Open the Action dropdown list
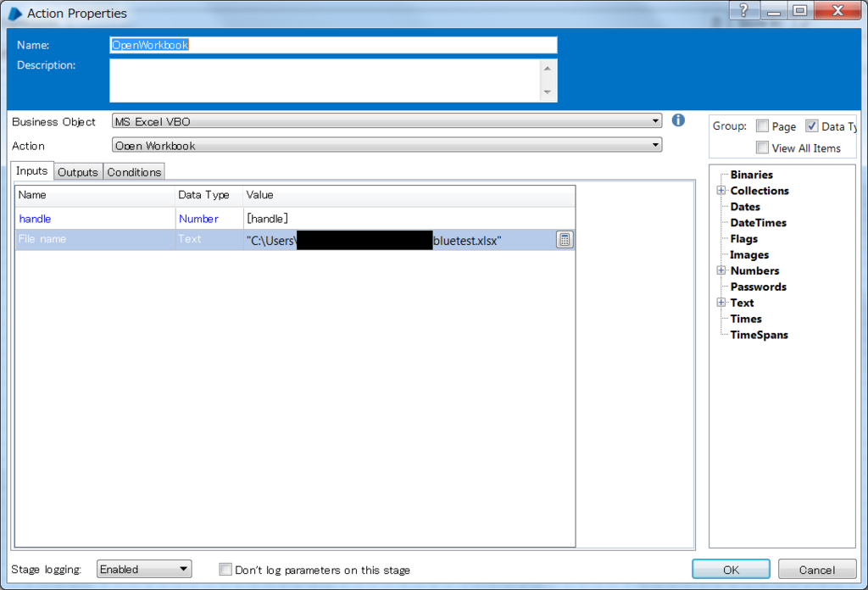Viewport: 868px width, 590px height. 387,146
